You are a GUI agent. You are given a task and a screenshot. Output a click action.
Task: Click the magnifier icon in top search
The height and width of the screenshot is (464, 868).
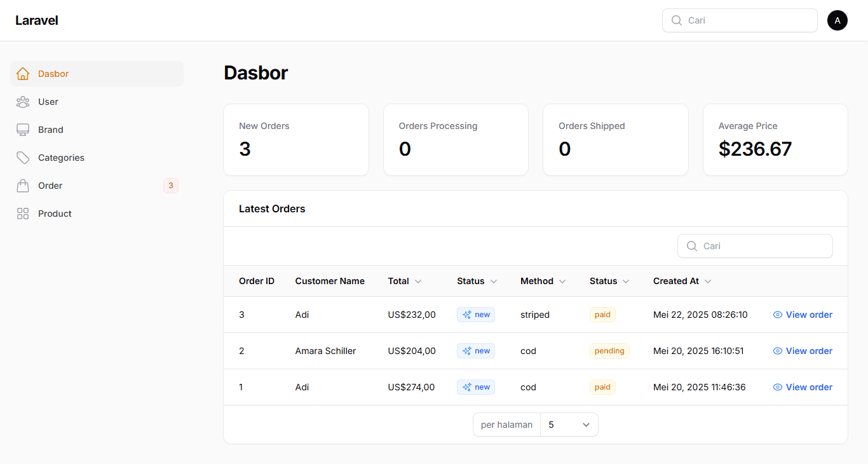point(677,20)
